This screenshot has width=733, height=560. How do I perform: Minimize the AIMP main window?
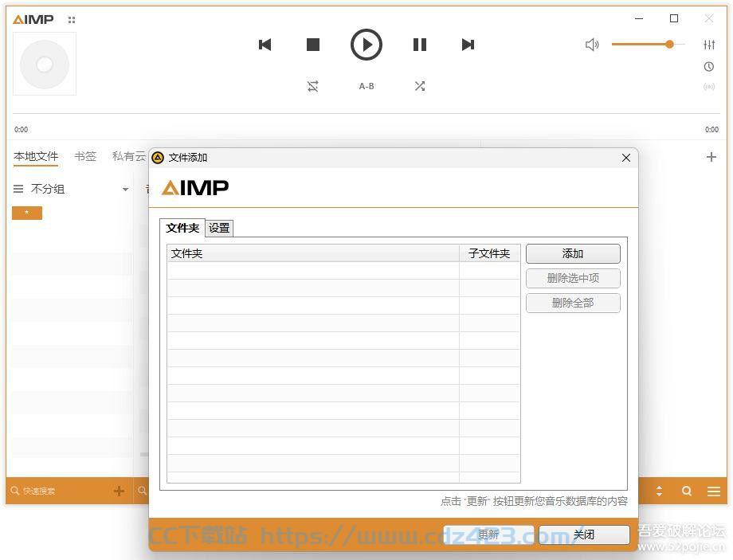[x=639, y=18]
